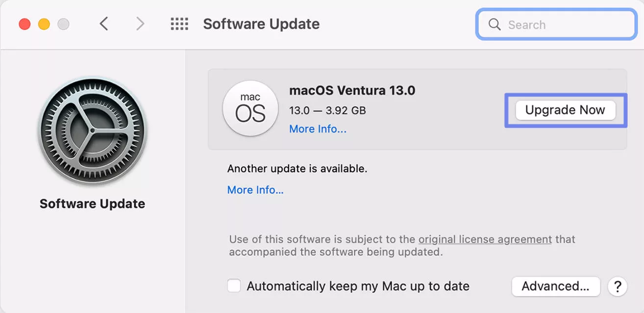
Task: Click the Software Update gear icon
Action: (x=92, y=129)
